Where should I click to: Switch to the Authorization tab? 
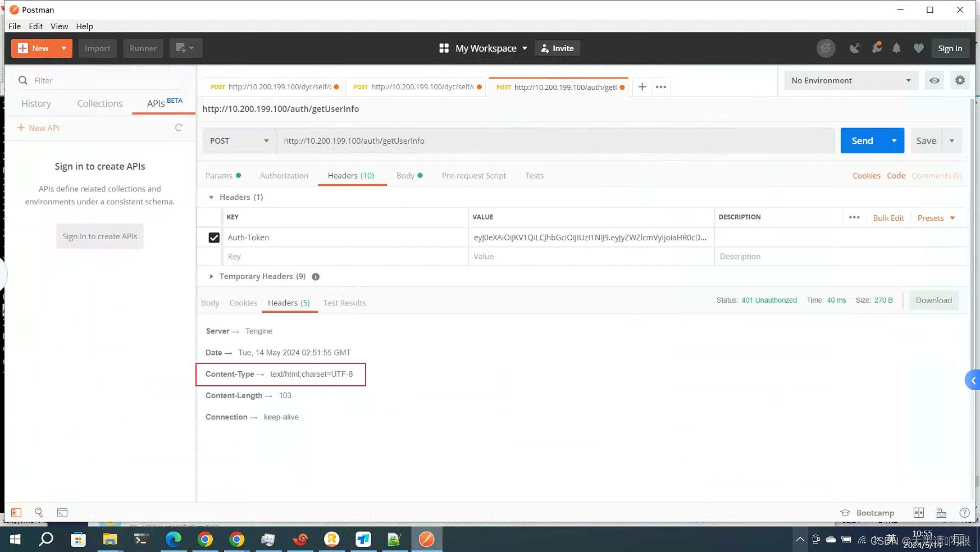click(284, 175)
